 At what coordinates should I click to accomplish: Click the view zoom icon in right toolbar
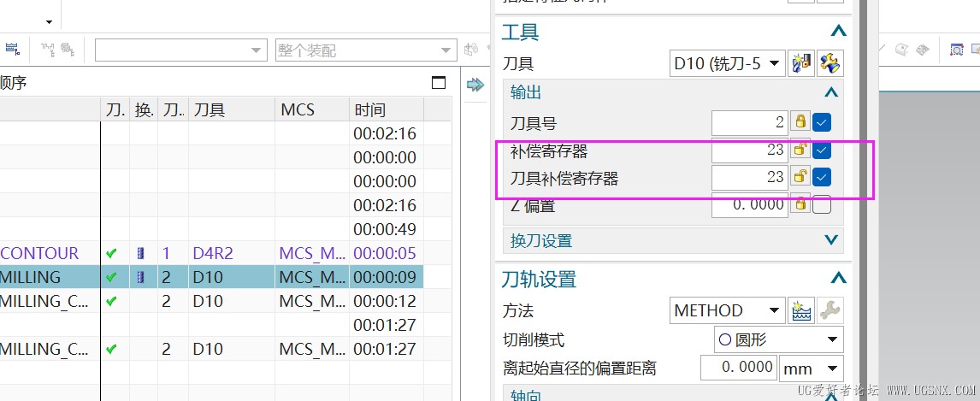(x=956, y=49)
